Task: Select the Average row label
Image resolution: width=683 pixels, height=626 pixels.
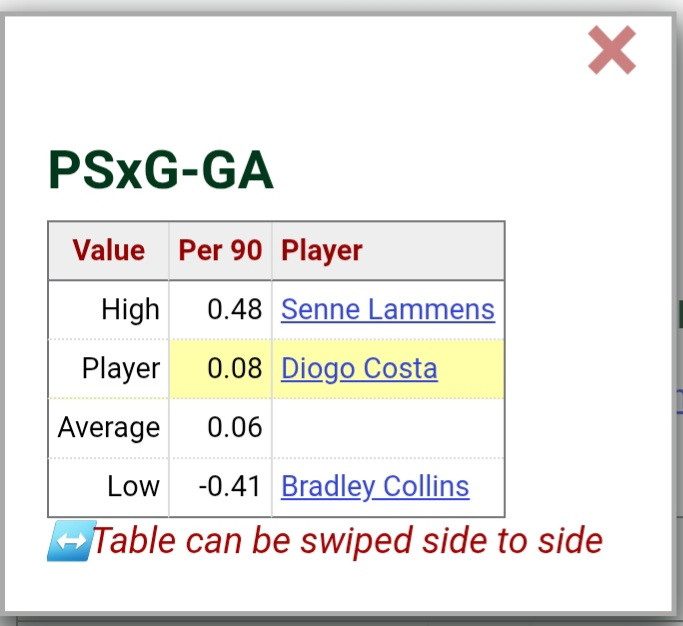Action: (109, 427)
